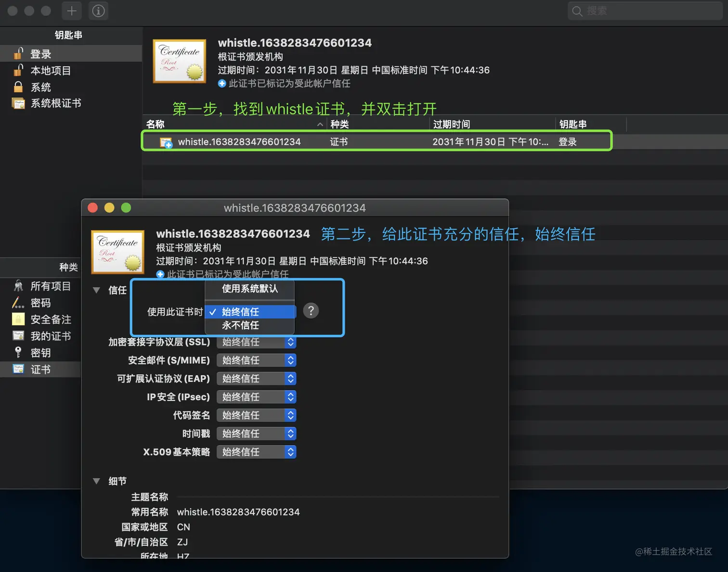Screen dimensions: 728x572
Task: Click the plus add-item toolbar button
Action: tap(72, 11)
